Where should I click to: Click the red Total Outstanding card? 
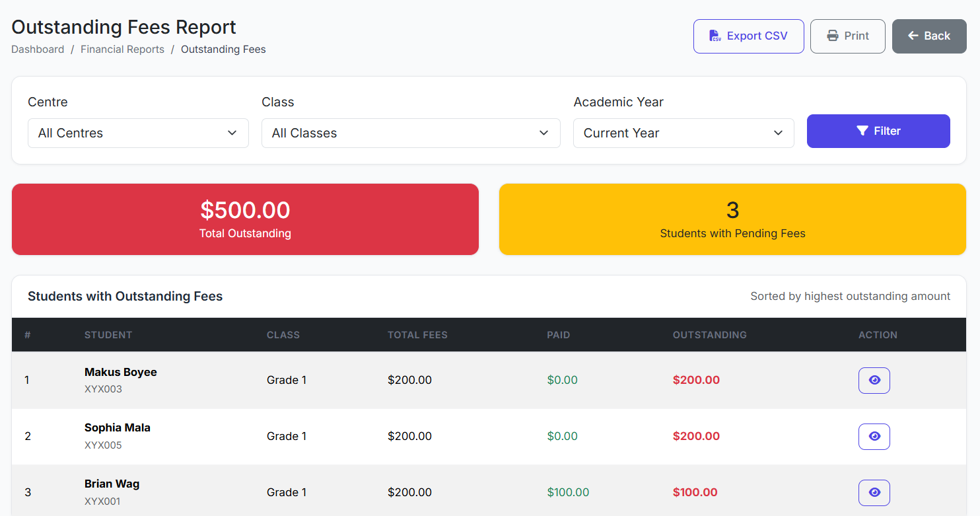coord(245,219)
